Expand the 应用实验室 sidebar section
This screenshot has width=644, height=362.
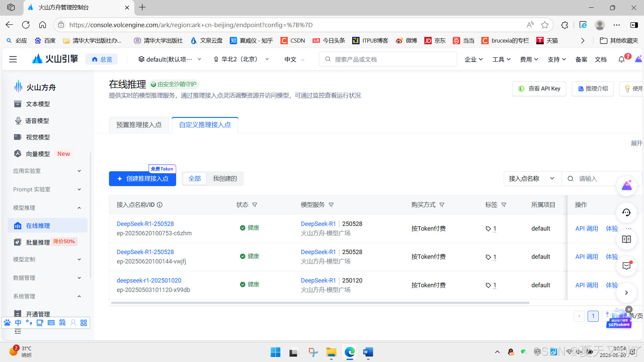coord(79,171)
